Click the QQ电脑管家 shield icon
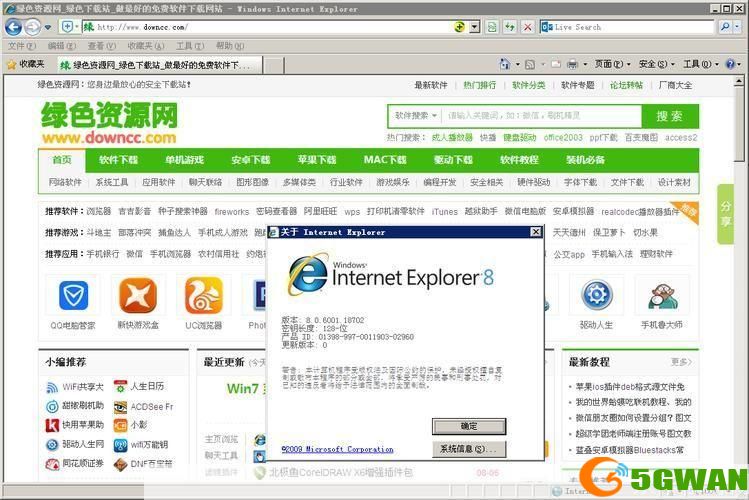Screen dimensions: 749x500 (x=73, y=295)
